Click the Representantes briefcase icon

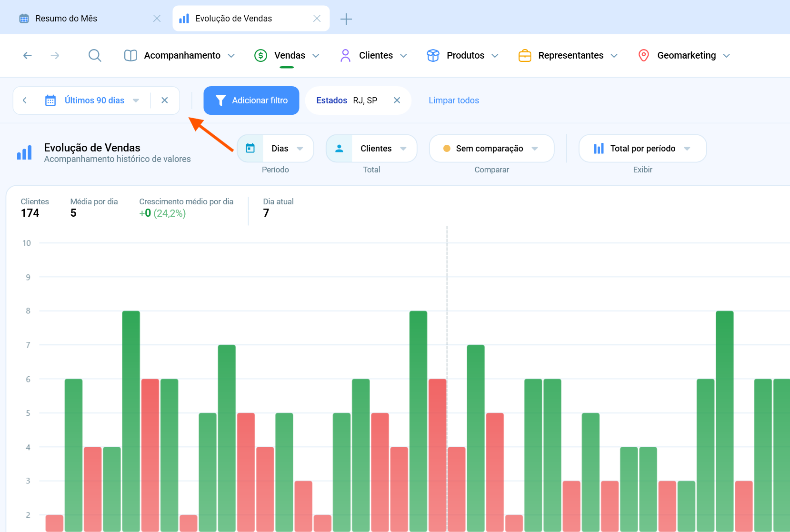tap(525, 56)
